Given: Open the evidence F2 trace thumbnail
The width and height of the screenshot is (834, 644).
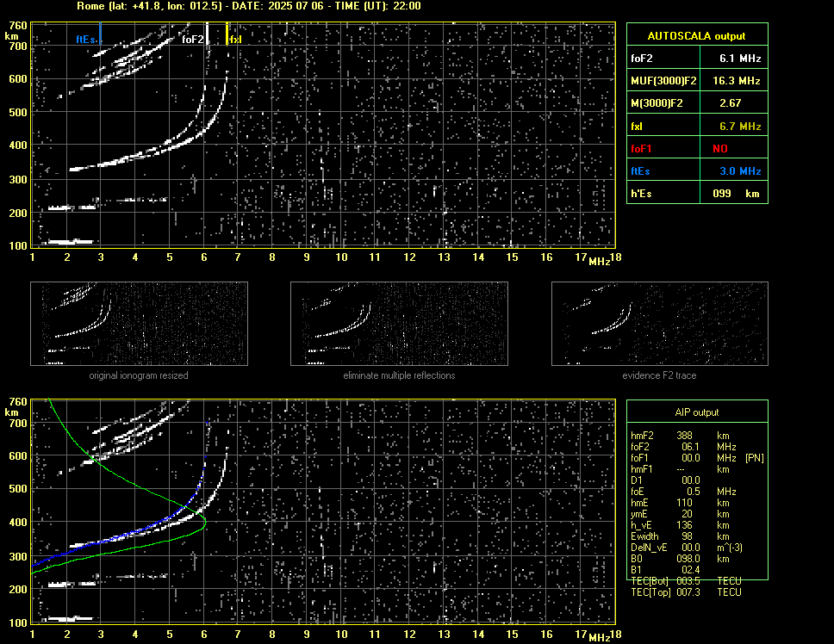Looking at the screenshot, I should [660, 324].
